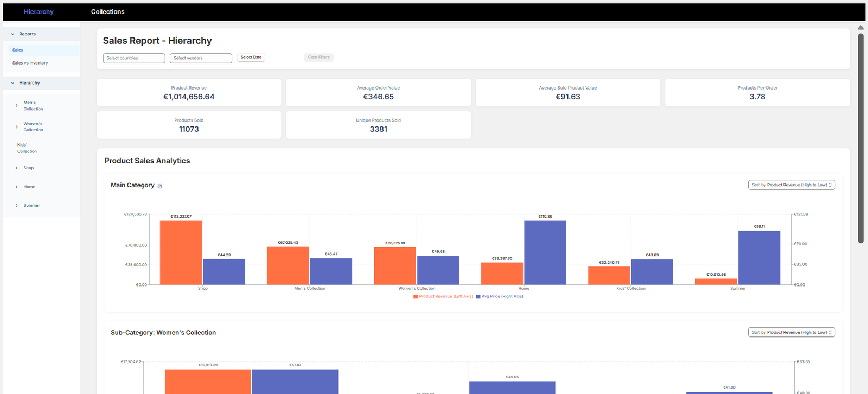The height and width of the screenshot is (394, 868).
Task: Click Kids' Collection avg price bar €43.69
Action: click(652, 272)
